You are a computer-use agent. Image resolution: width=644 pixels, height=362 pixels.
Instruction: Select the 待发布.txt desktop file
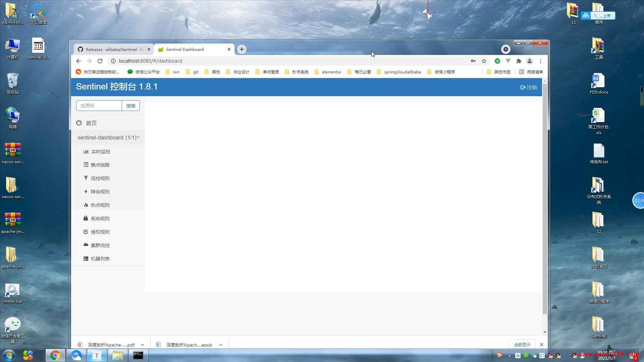point(599,154)
